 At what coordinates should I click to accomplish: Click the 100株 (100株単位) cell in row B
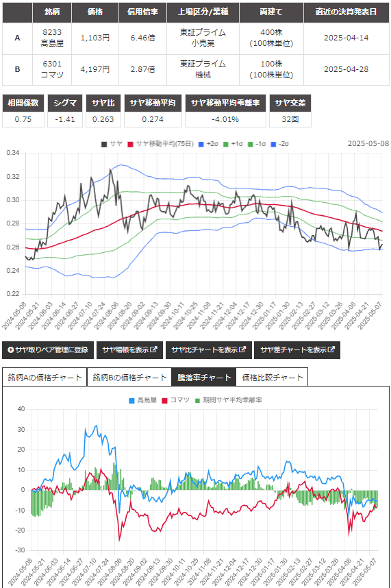pyautogui.click(x=271, y=69)
